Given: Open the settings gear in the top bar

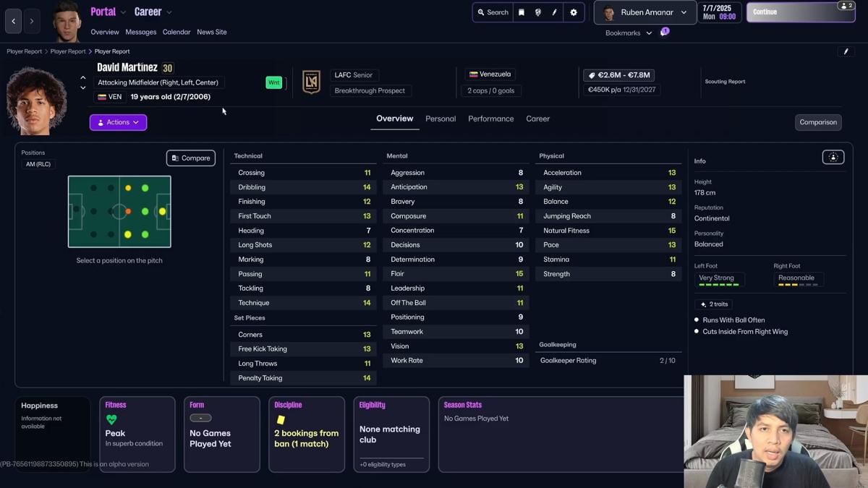Looking at the screenshot, I should point(573,12).
